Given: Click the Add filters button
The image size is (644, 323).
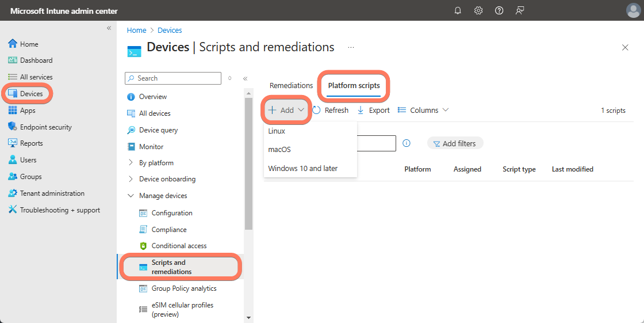Looking at the screenshot, I should point(455,143).
